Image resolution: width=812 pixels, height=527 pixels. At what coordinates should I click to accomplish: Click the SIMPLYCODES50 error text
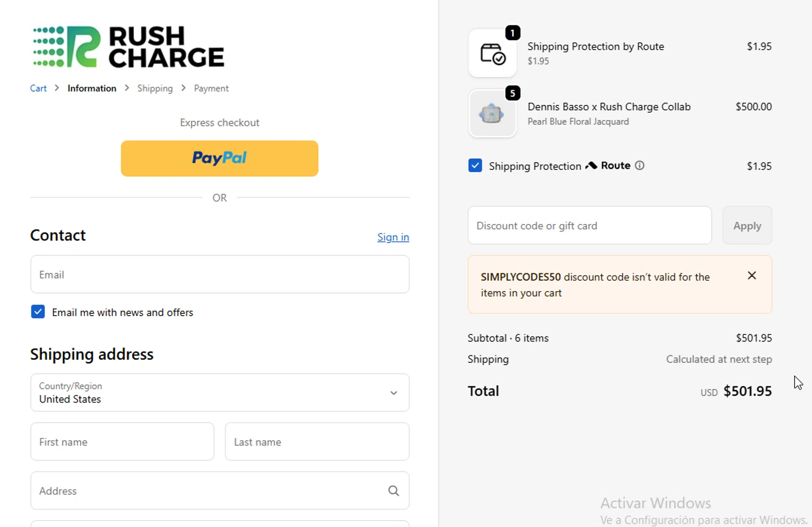pos(595,285)
